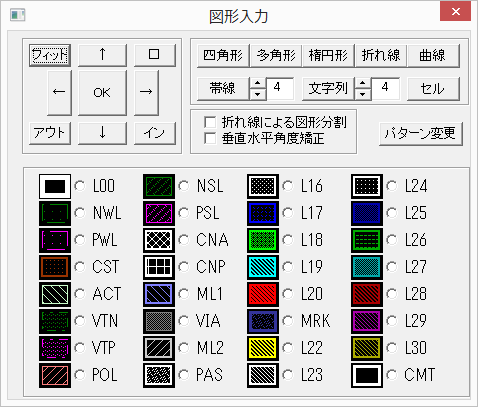
Task: Click the 文字列 size value field
Action: pyautogui.click(x=385, y=89)
